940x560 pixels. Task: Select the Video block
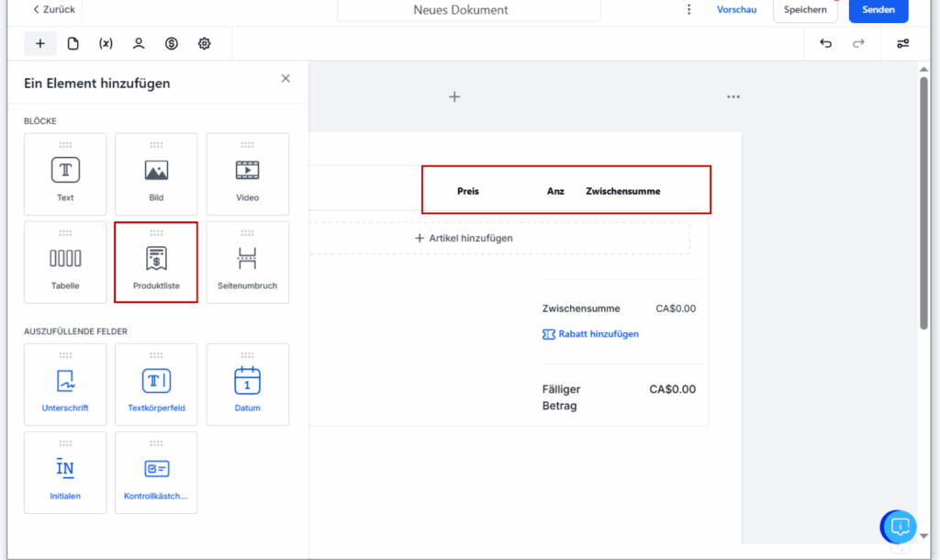(x=248, y=174)
